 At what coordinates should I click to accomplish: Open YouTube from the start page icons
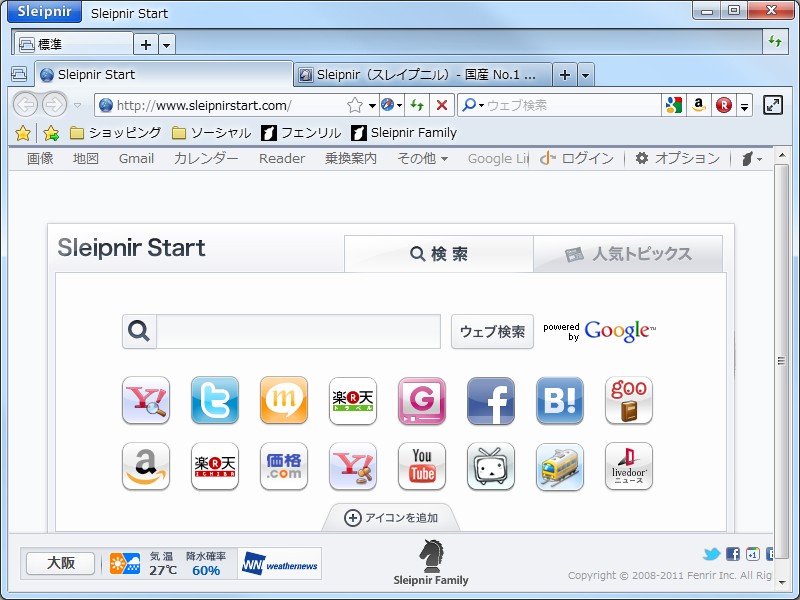[x=421, y=467]
